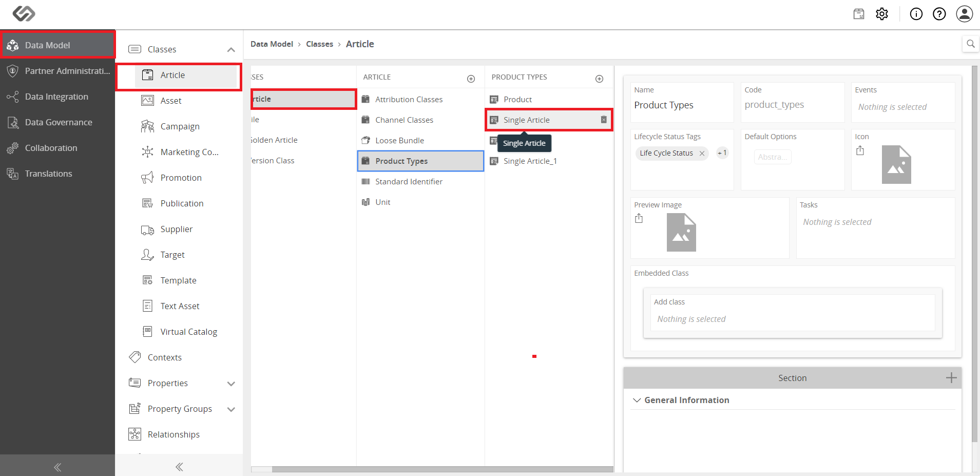Click the Add class selection field

(x=792, y=319)
